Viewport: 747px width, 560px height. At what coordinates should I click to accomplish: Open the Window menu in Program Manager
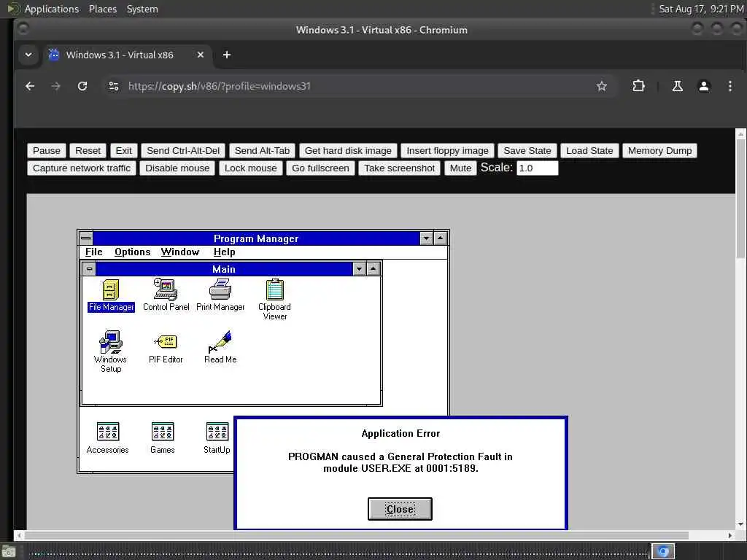coord(180,252)
